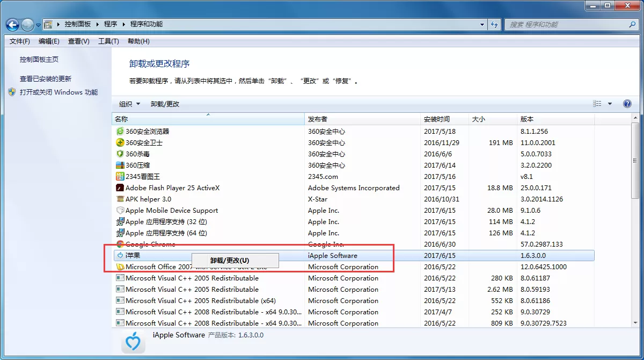Go to 控制面板主页 link

[x=39, y=60]
